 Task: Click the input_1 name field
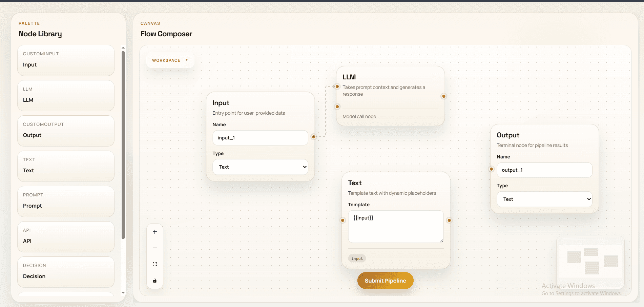260,138
